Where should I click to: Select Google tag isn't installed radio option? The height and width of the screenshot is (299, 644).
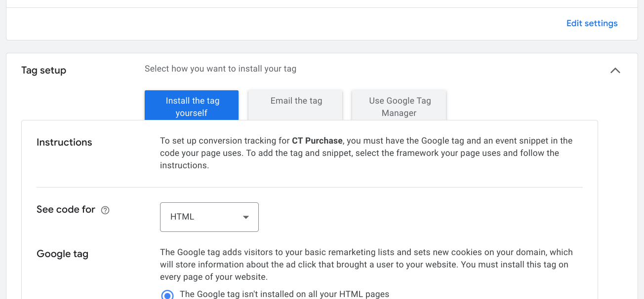(167, 295)
